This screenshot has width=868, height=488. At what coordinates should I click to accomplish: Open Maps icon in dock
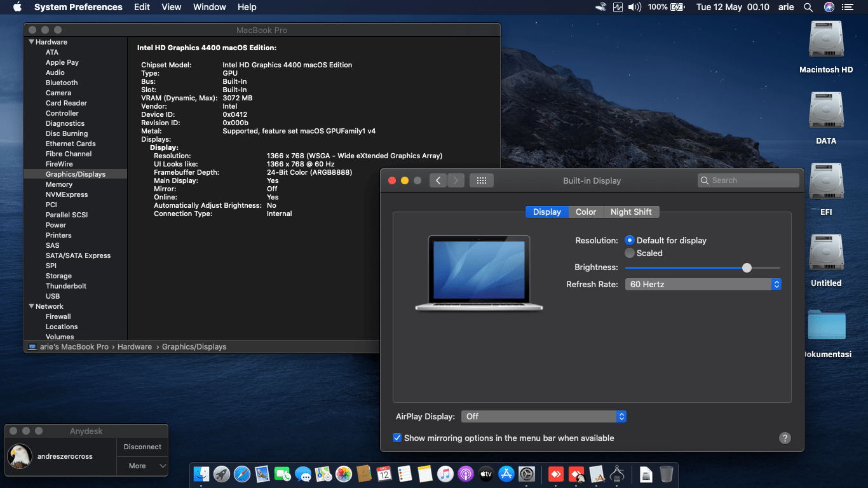(x=323, y=474)
